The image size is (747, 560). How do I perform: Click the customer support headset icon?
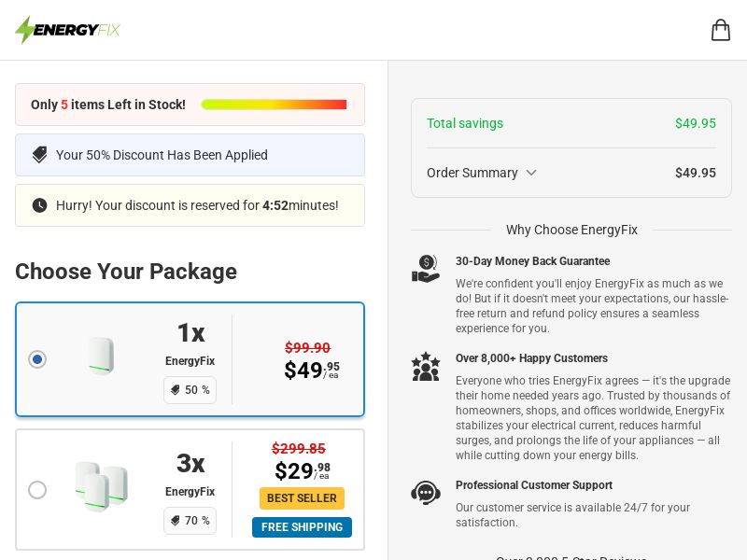pos(426,493)
